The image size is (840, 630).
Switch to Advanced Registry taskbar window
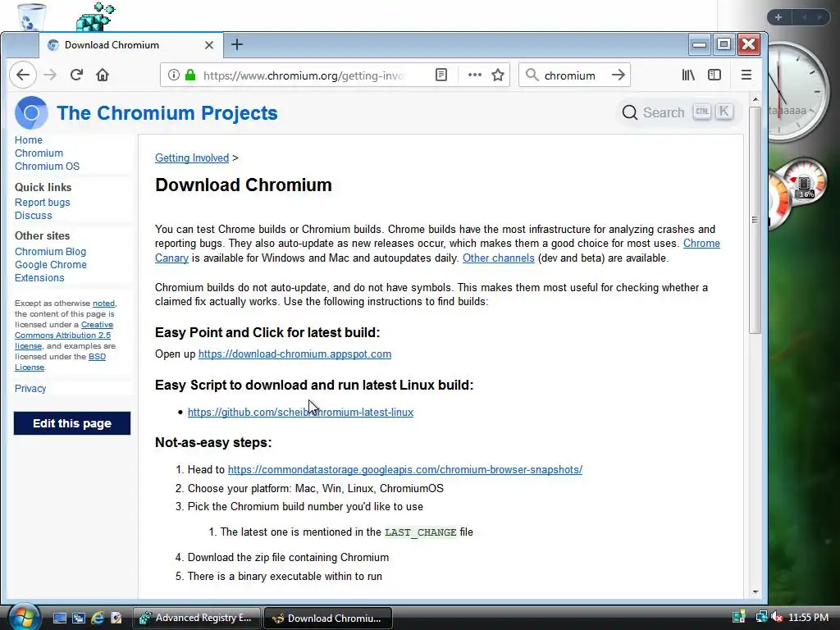coord(196,618)
